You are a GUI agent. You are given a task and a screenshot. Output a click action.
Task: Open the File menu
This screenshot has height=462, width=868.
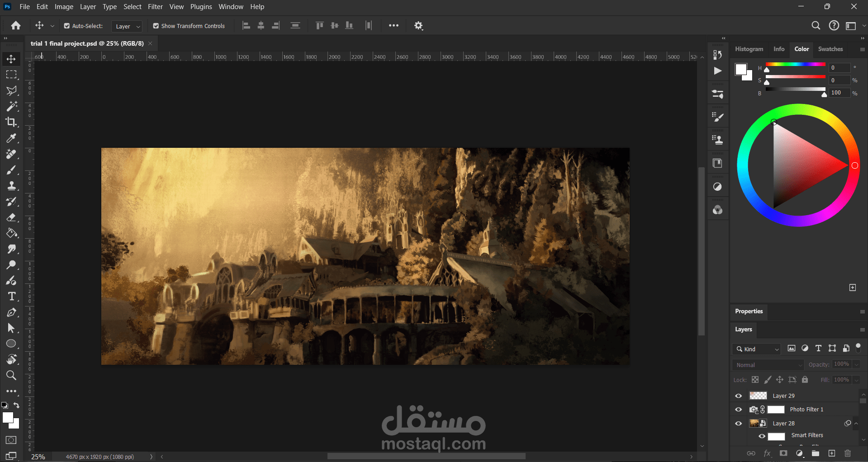coord(25,7)
